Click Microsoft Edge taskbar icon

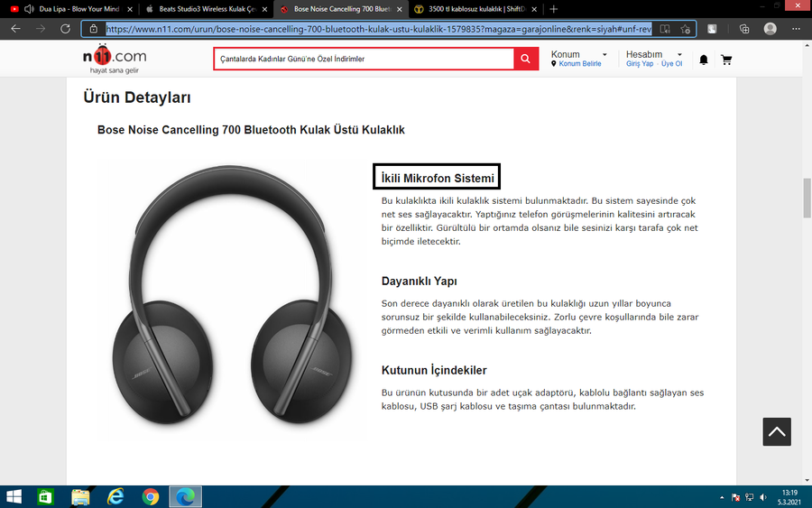[185, 497]
